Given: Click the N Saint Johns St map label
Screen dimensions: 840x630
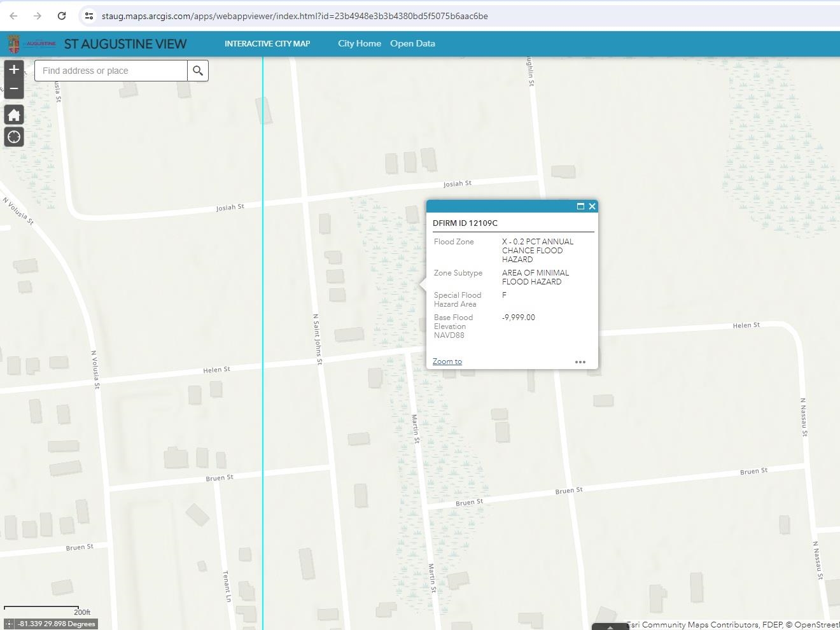Looking at the screenshot, I should (318, 339).
